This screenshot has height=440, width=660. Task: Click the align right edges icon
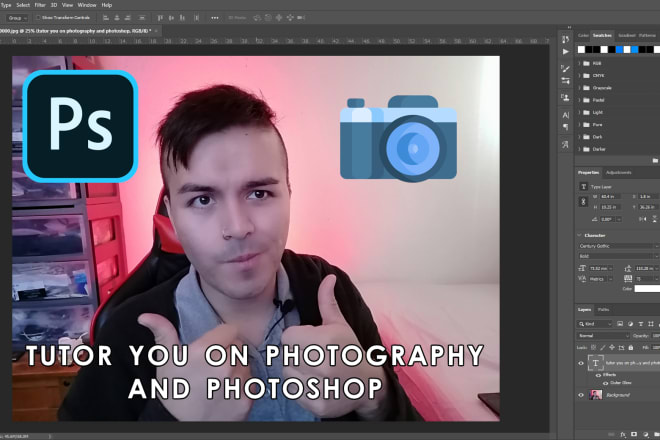click(128, 18)
